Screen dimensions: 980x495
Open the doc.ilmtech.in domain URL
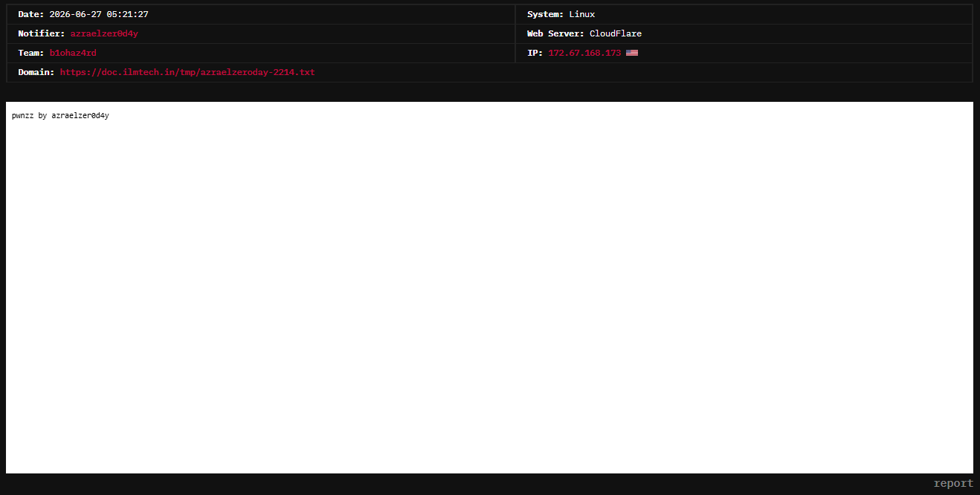(187, 72)
